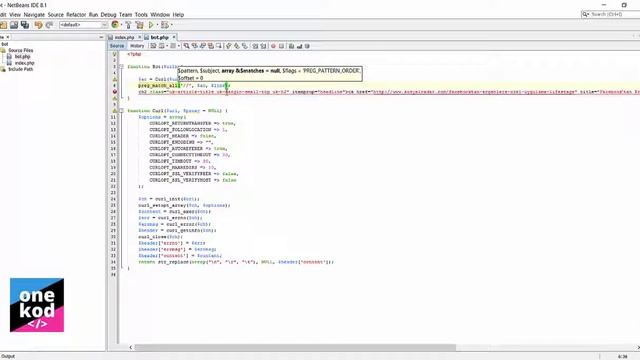Click the Shift Line Left icon
The width and height of the screenshot is (640, 360).
click(x=256, y=46)
